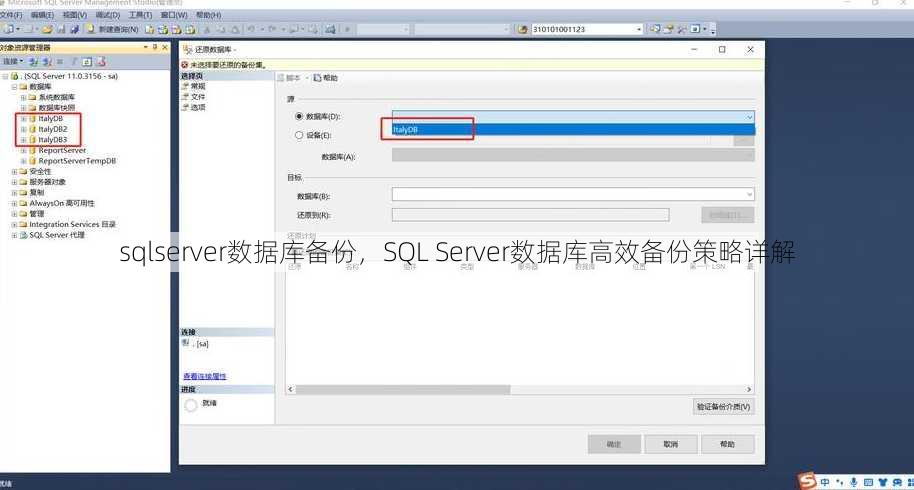Close the Object Explorer panel

(165, 47)
